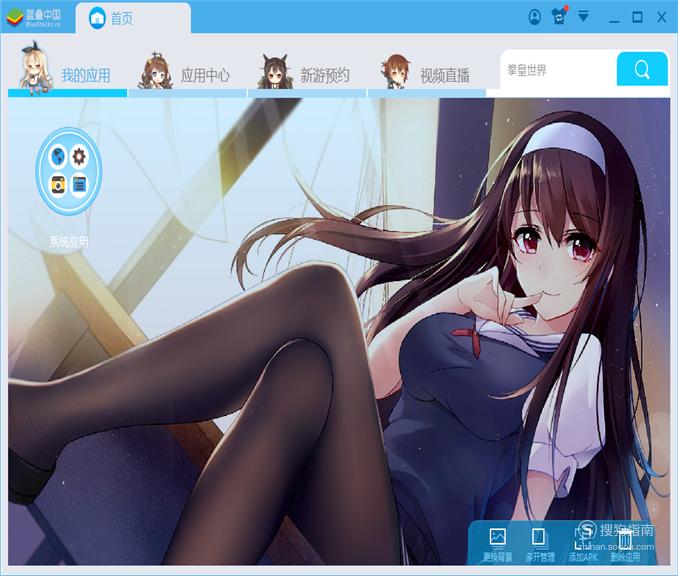Open the 新游预约 tab
Image resolution: width=678 pixels, height=576 pixels.
pos(307,74)
